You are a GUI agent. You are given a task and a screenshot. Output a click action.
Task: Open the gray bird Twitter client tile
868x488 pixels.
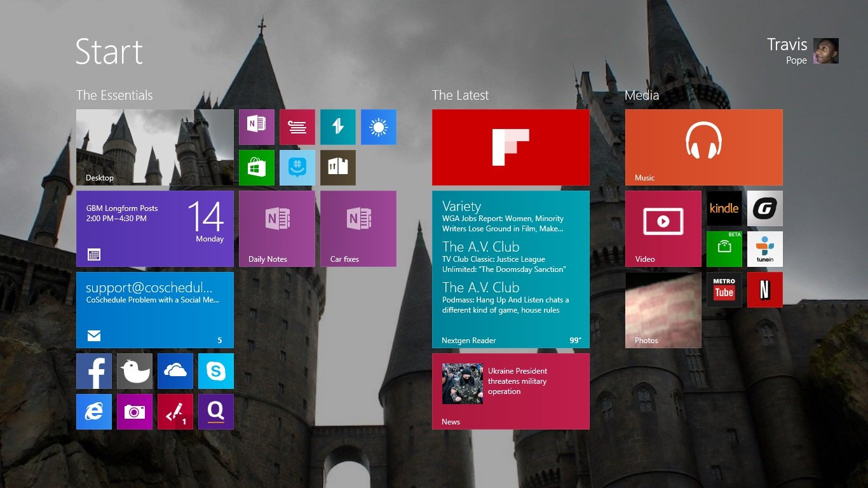(135, 371)
